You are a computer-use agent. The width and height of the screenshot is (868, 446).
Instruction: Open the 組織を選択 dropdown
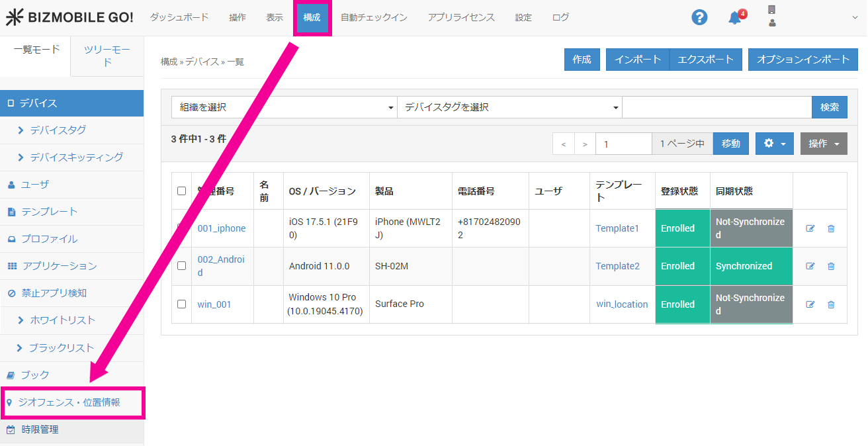point(284,107)
